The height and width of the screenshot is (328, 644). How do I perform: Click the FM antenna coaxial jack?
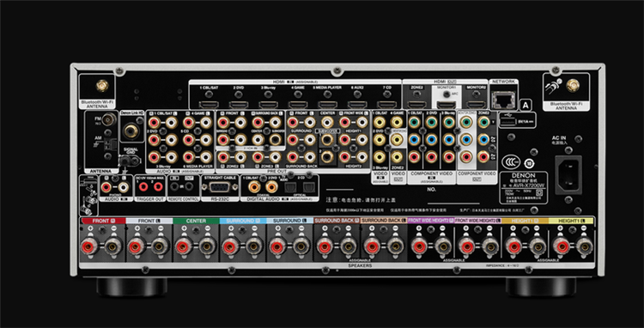[x=108, y=119]
